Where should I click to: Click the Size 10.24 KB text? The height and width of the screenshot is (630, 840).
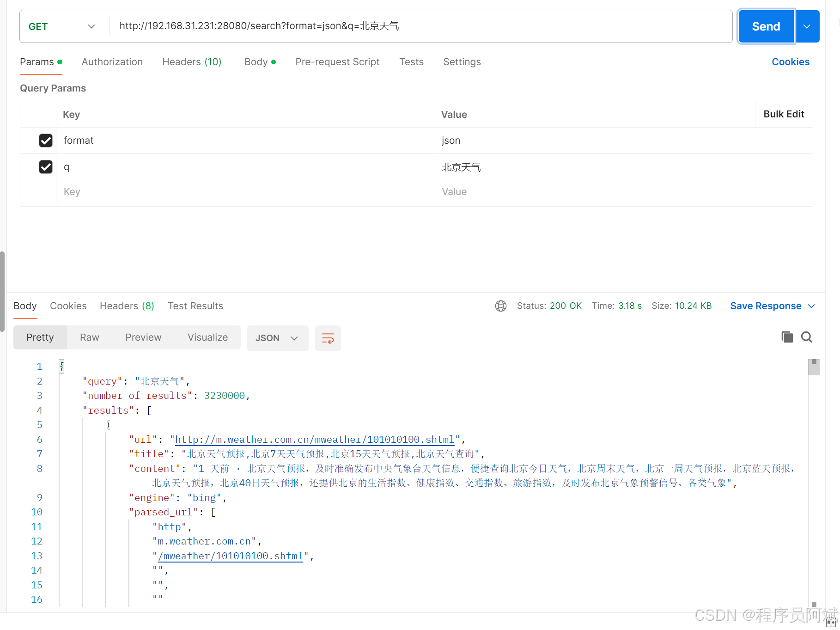(682, 306)
